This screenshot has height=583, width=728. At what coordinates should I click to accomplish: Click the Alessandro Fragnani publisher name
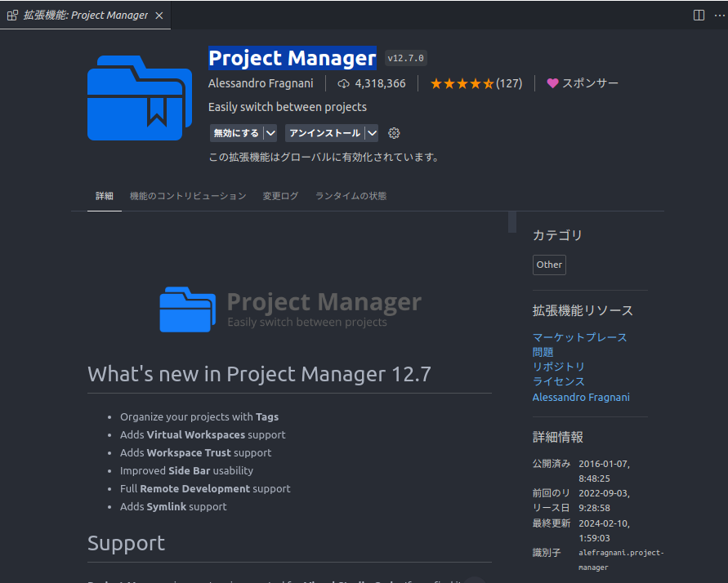[x=261, y=83]
